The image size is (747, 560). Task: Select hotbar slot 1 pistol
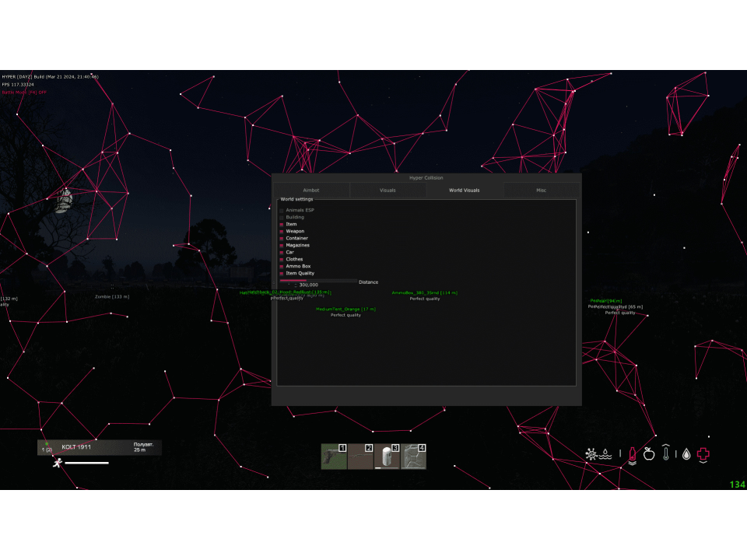click(334, 457)
